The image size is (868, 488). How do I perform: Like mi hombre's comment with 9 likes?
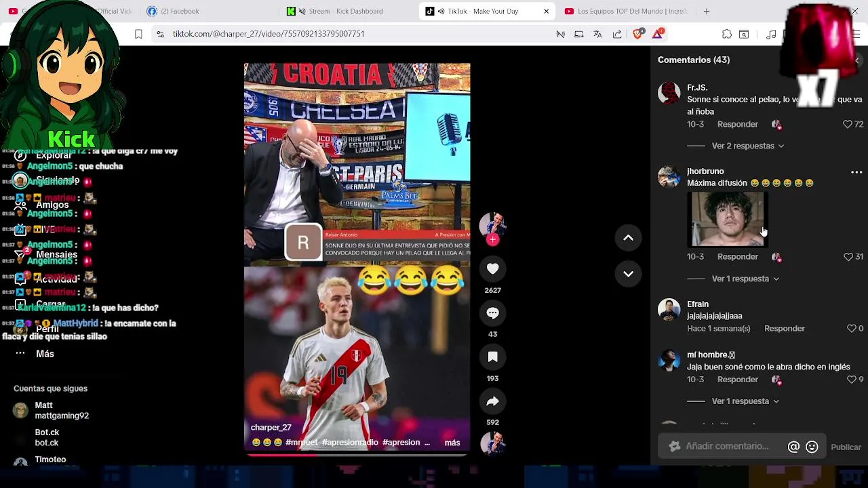[852, 380]
